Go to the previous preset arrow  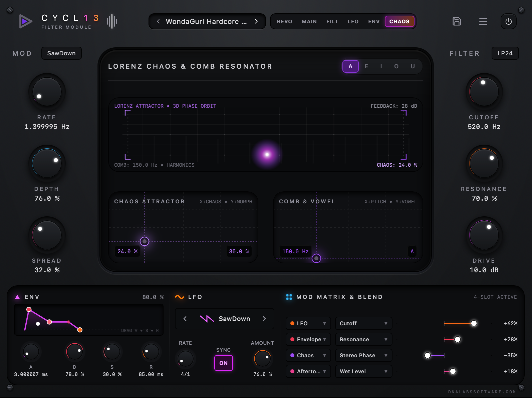pyautogui.click(x=158, y=21)
